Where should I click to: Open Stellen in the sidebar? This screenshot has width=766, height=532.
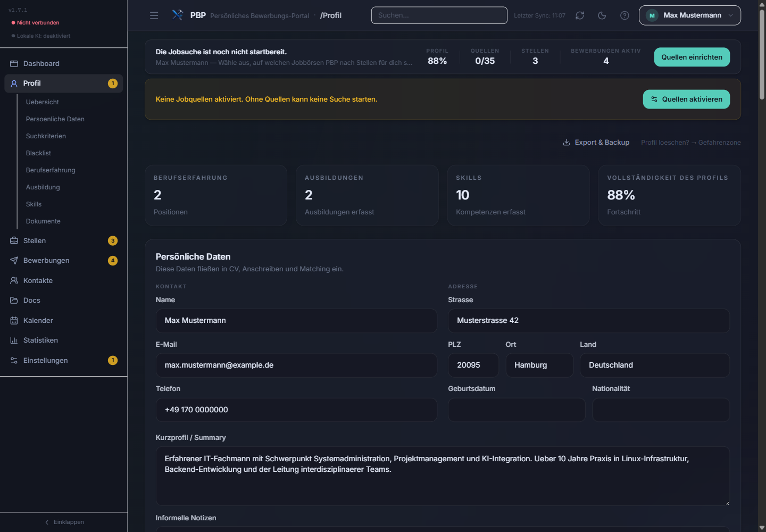click(64, 240)
